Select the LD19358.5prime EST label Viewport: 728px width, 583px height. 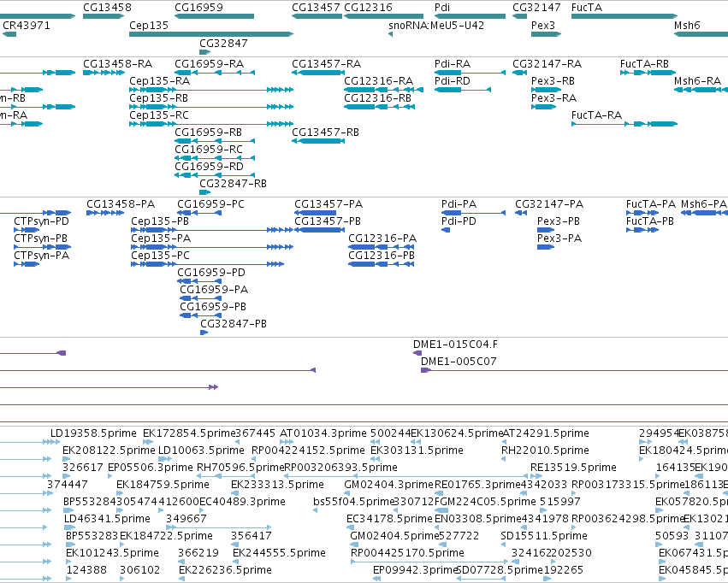tap(93, 433)
